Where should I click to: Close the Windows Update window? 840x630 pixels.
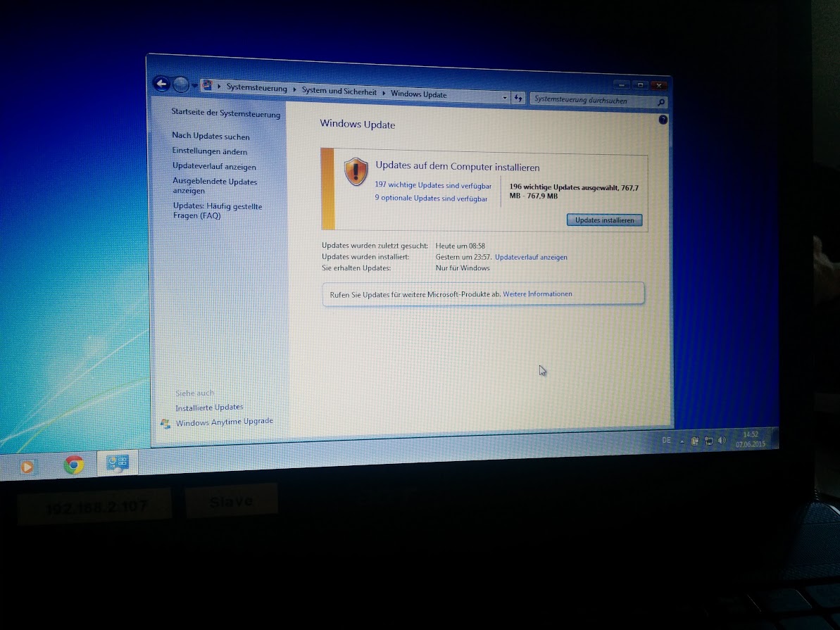[658, 86]
